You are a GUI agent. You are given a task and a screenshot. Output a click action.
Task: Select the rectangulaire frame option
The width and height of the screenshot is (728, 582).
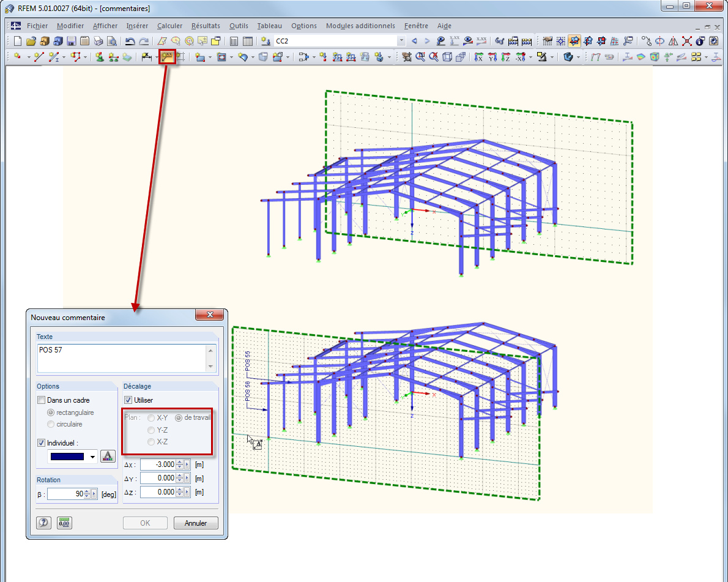(x=51, y=412)
